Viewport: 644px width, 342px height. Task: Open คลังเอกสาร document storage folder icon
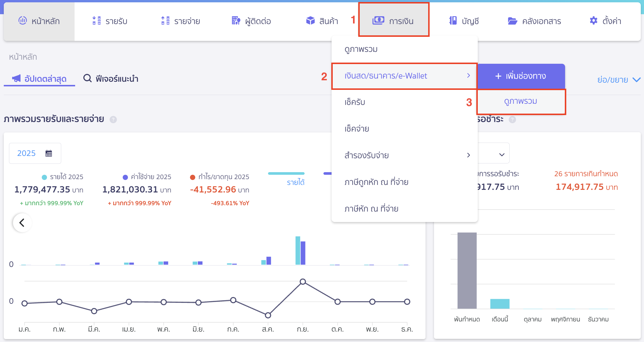click(x=513, y=21)
